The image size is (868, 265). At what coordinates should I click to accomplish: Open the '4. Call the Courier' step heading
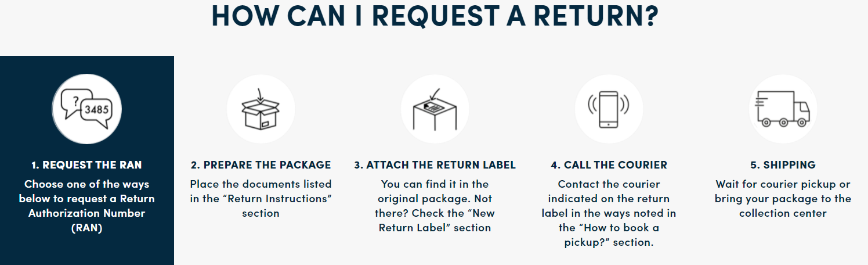click(609, 165)
